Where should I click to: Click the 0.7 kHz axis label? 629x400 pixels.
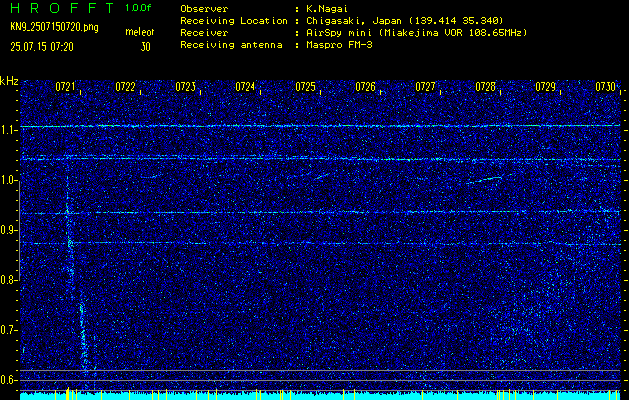8,330
